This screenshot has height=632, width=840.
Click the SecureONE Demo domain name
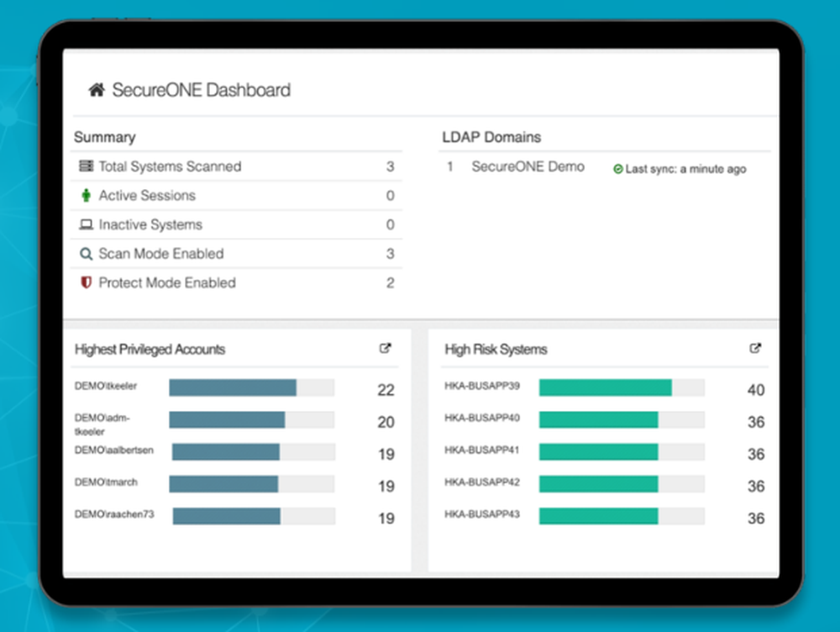[x=528, y=166]
